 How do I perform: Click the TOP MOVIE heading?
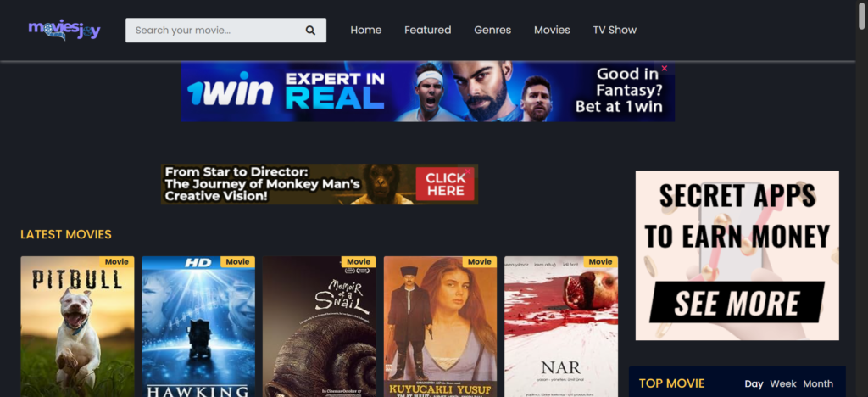671,383
